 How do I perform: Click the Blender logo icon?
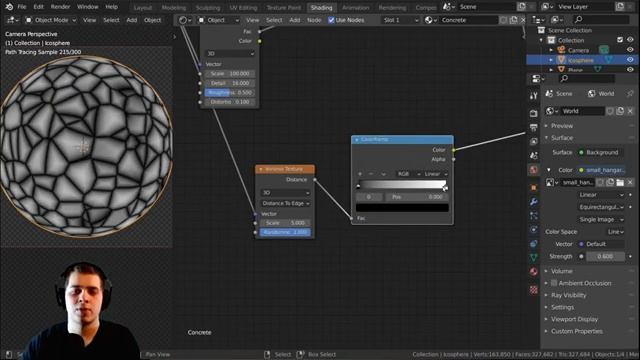(x=9, y=7)
